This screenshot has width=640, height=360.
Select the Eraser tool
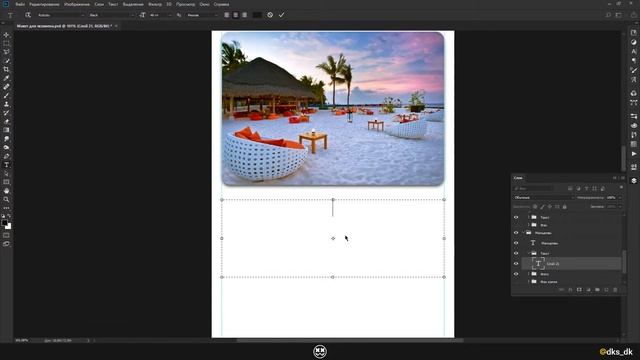[x=6, y=121]
